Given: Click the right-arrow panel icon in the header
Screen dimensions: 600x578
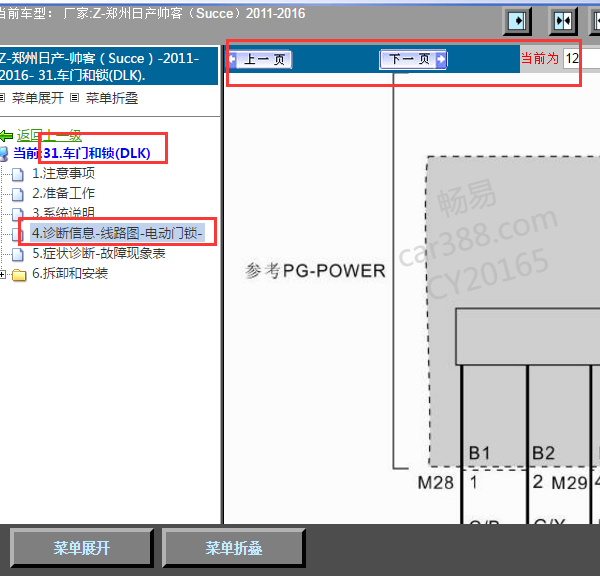Looking at the screenshot, I should (x=517, y=21).
